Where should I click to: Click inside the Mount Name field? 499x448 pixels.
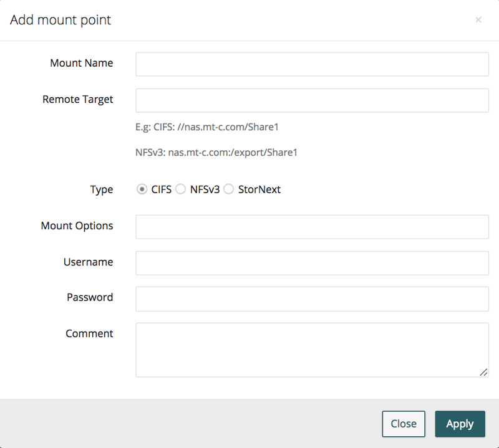point(312,64)
